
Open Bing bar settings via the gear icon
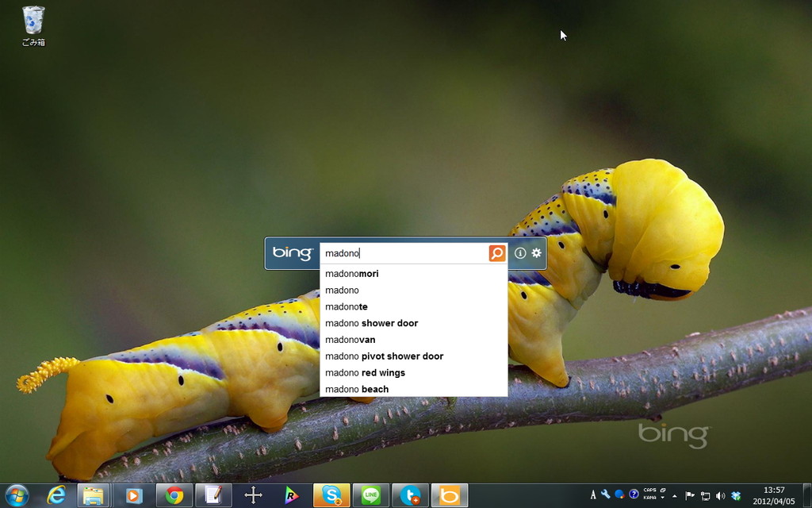(x=537, y=252)
